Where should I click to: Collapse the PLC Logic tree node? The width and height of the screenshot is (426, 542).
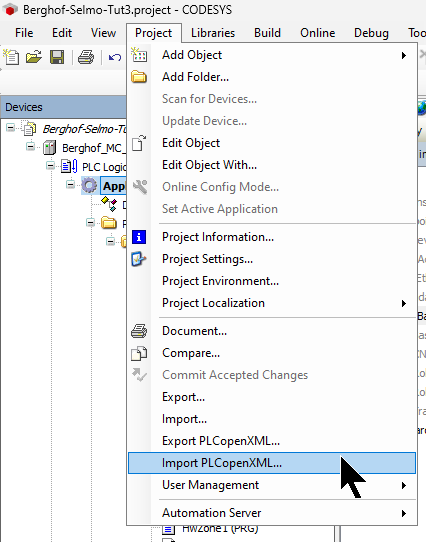50,166
